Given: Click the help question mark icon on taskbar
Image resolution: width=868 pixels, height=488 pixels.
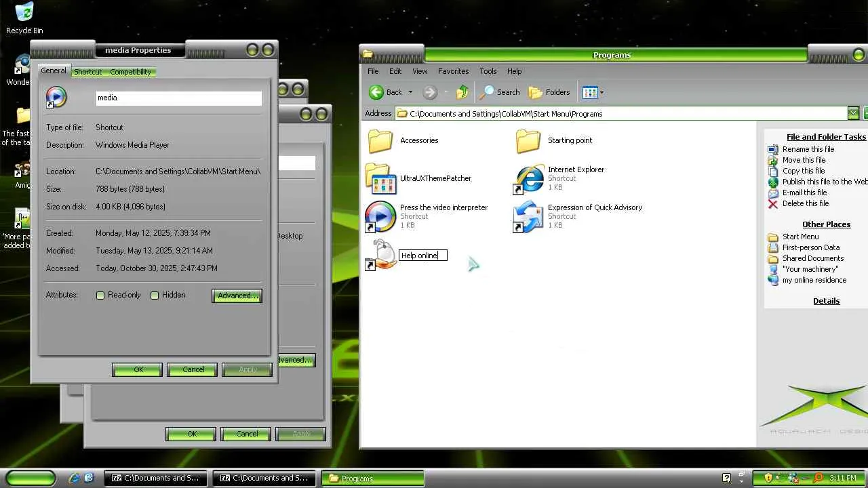Looking at the screenshot, I should [726, 478].
